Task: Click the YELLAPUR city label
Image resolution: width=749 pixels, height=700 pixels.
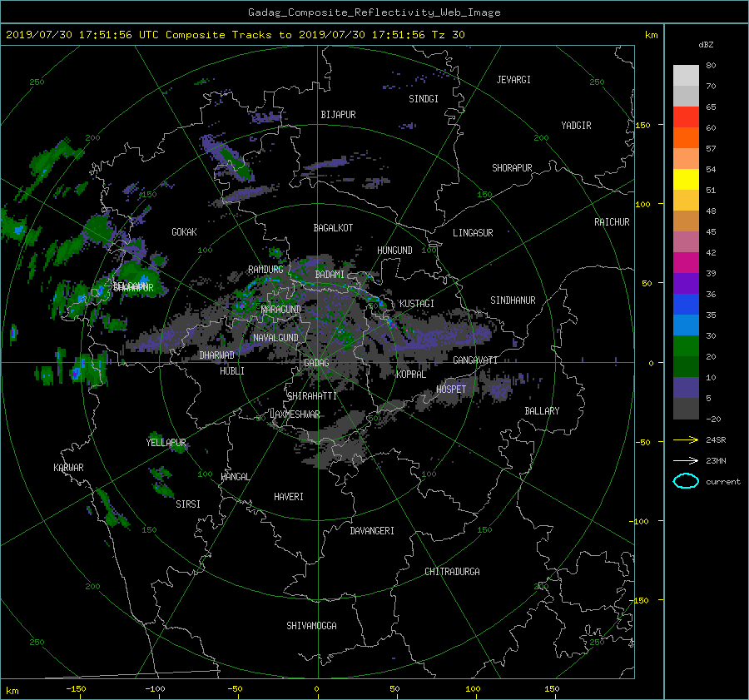Action: click(x=166, y=443)
